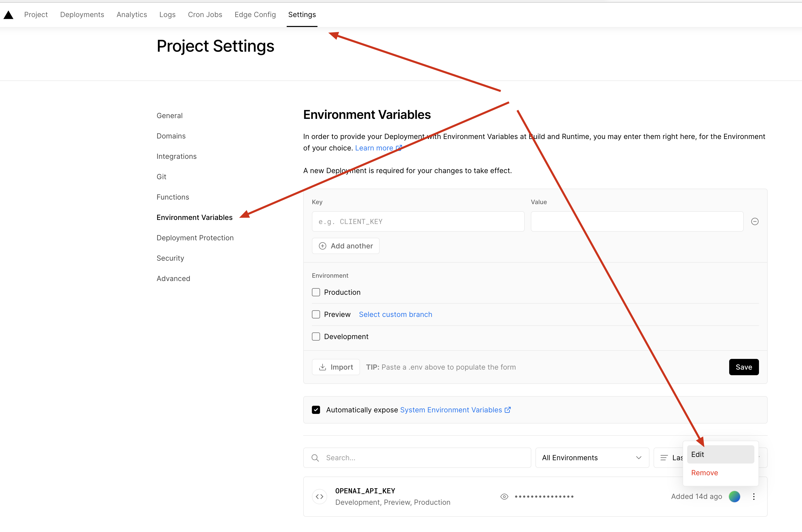
Task: Tick the Development environment checkbox
Action: pyautogui.click(x=316, y=337)
